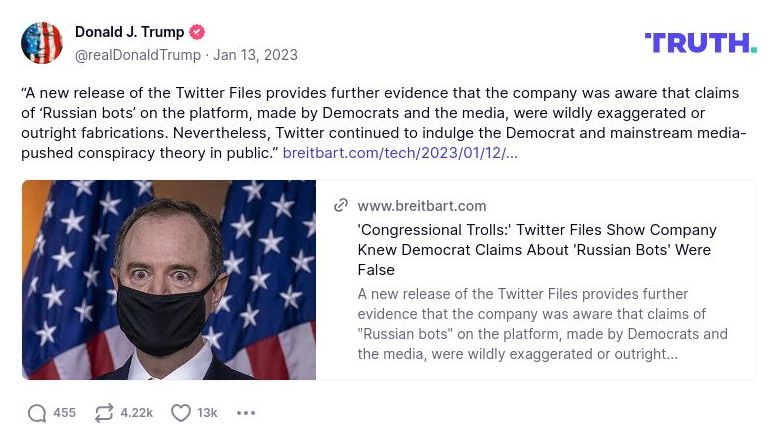Click the link icon beside www.breitbart.com
This screenshot has height=443, width=778.
click(341, 205)
